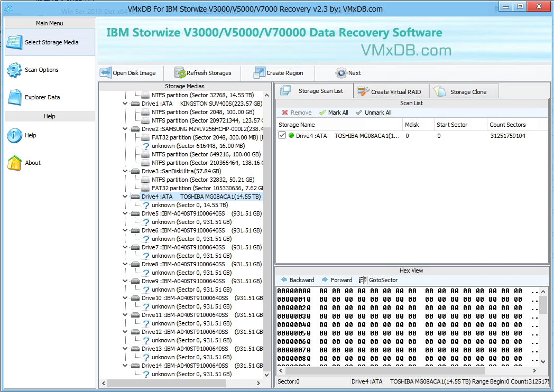Open Scan Options gear icon
This screenshot has width=554, height=392.
(14, 70)
